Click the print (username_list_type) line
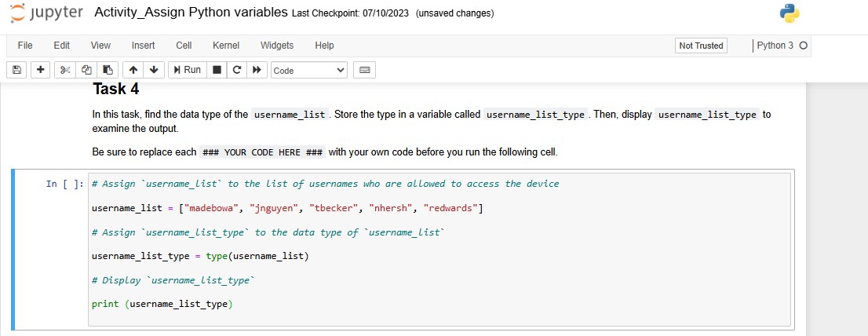This screenshot has width=868, height=336. (162, 304)
